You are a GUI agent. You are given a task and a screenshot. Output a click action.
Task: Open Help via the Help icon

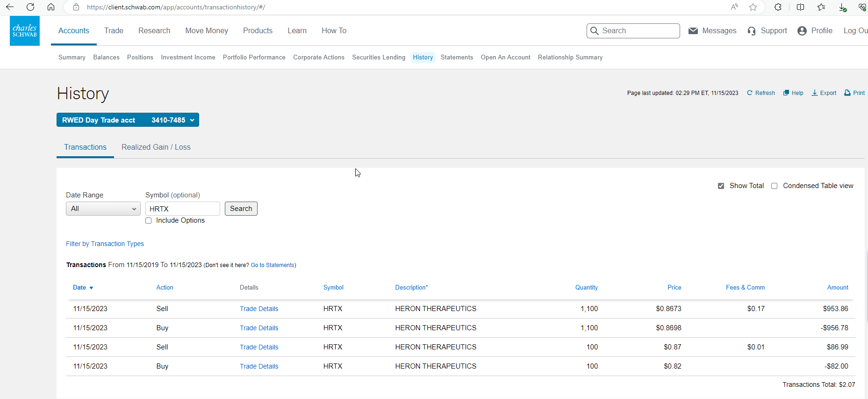786,93
